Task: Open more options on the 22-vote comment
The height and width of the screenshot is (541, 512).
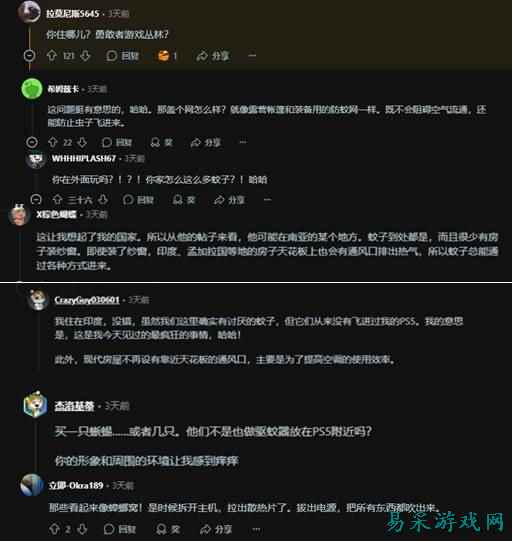Action: [243, 142]
